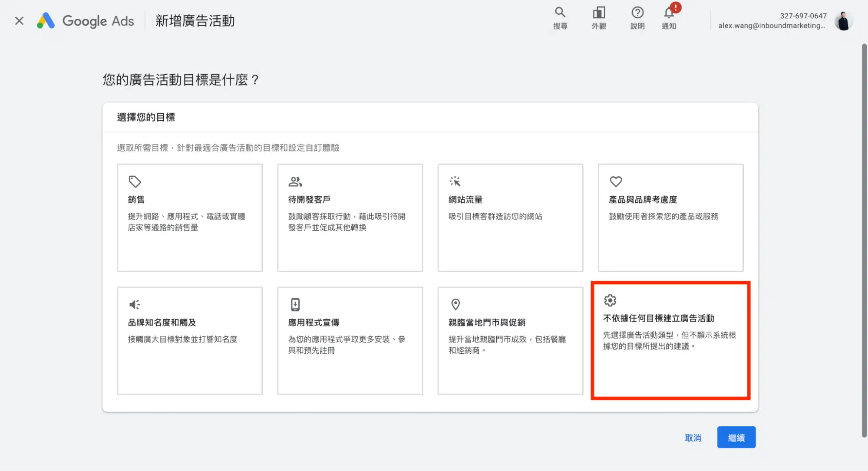Choose the 產品與品牌考慮度 goal title
The image size is (868, 471).
pos(643,200)
